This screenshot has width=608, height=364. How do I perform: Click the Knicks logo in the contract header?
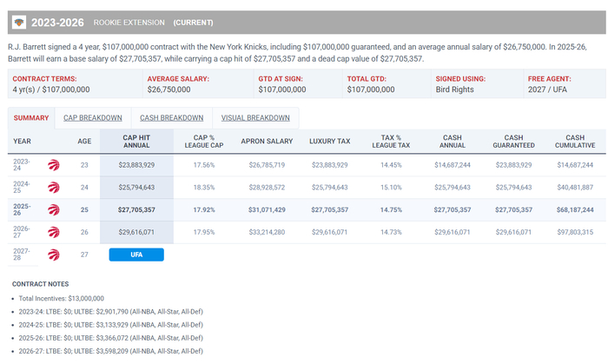point(19,23)
